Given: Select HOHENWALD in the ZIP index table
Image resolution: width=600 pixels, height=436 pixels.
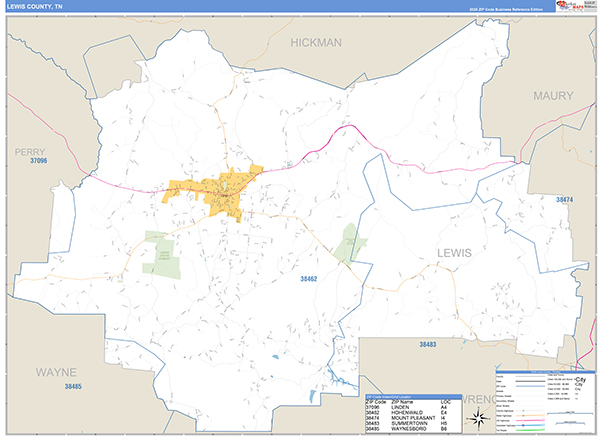Looking at the screenshot, I should pos(407,413).
